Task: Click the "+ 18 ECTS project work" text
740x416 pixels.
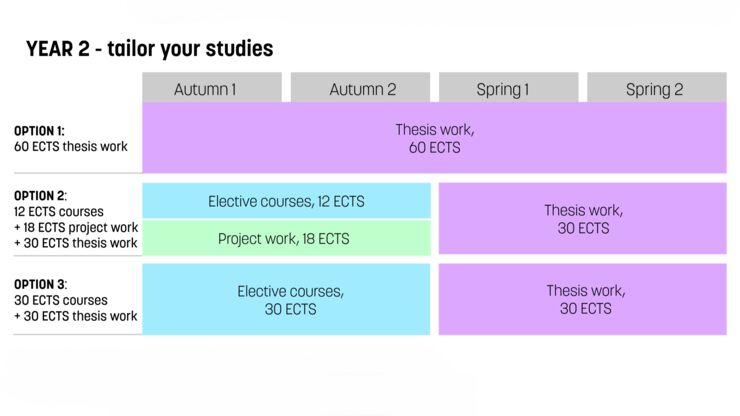Action: coord(76,227)
